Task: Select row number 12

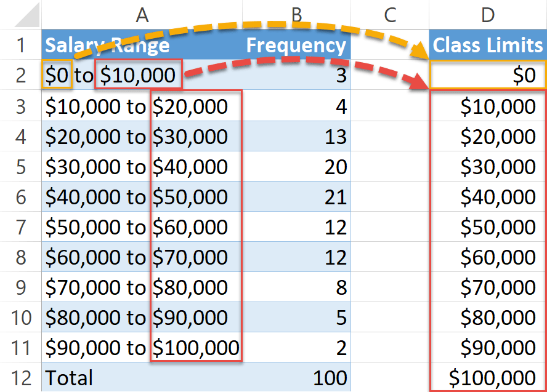Action: tap(20, 378)
